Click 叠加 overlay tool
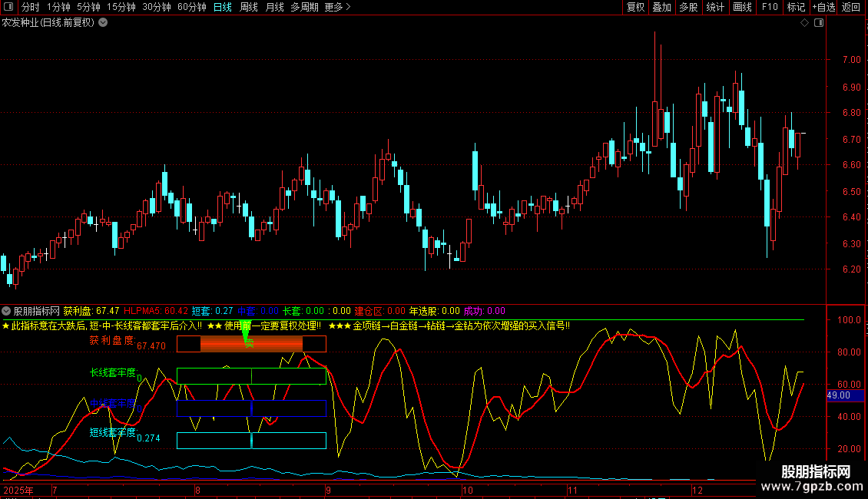The height and width of the screenshot is (499, 868). [661, 7]
